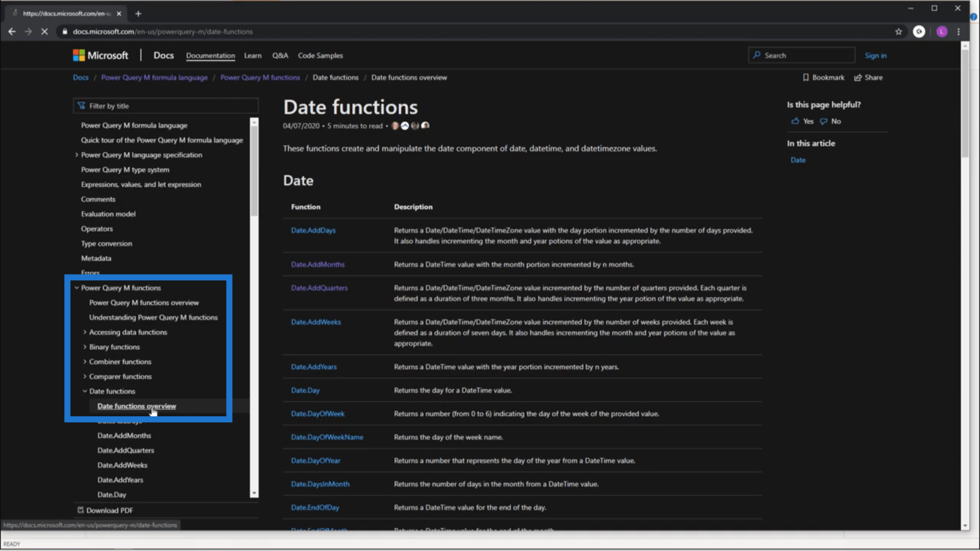Open a new browser tab
This screenshot has width=980, height=551.
coord(138,13)
